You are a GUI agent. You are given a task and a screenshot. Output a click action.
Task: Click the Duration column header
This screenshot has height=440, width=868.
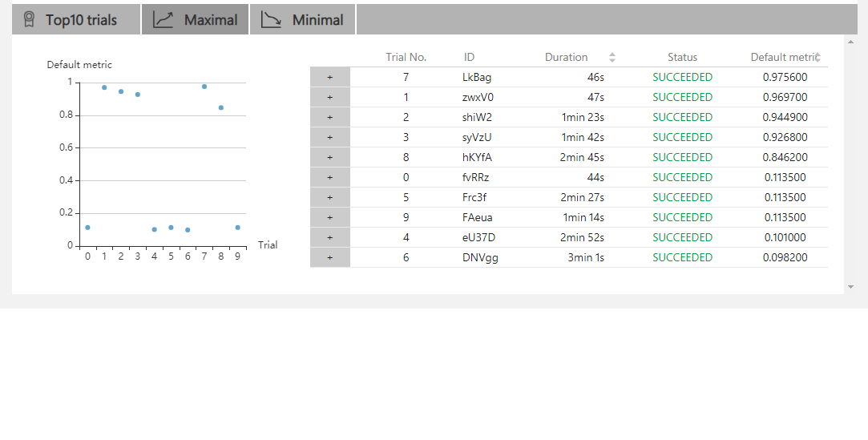(x=566, y=58)
